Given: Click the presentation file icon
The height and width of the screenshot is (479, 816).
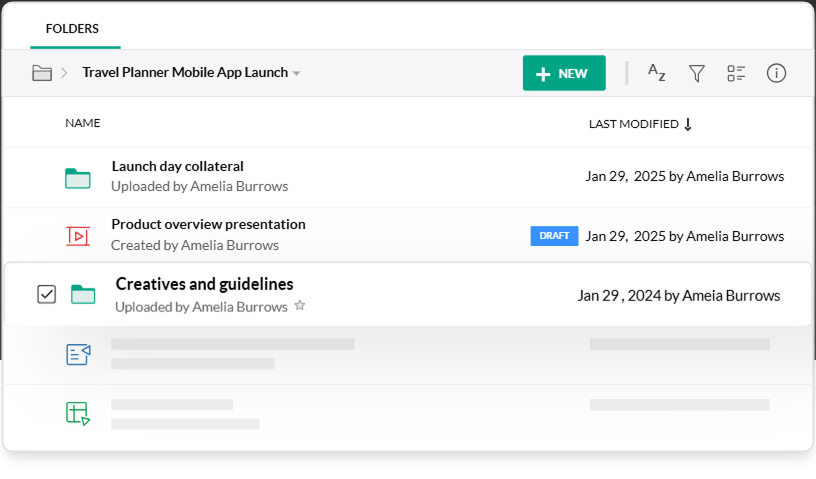Looking at the screenshot, I should click(x=78, y=236).
